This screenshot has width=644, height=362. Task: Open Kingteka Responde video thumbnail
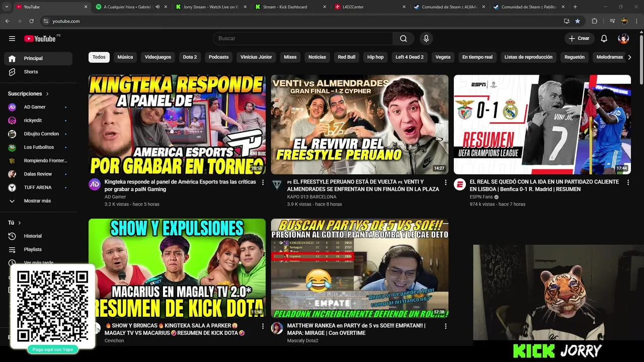[177, 125]
